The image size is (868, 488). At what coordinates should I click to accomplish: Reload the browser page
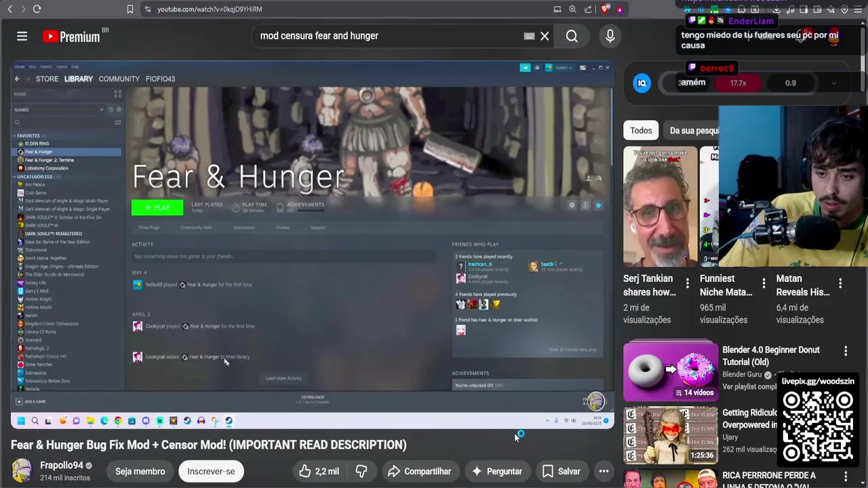point(37,9)
